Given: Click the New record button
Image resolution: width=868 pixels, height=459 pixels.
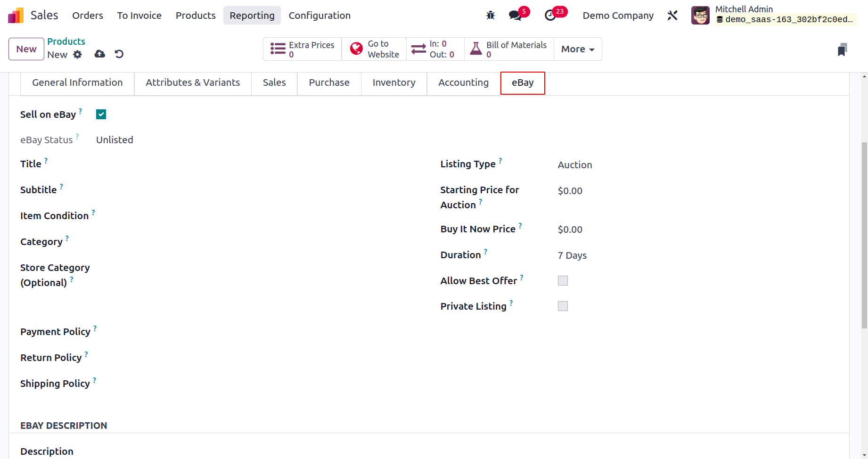Looking at the screenshot, I should pos(26,49).
